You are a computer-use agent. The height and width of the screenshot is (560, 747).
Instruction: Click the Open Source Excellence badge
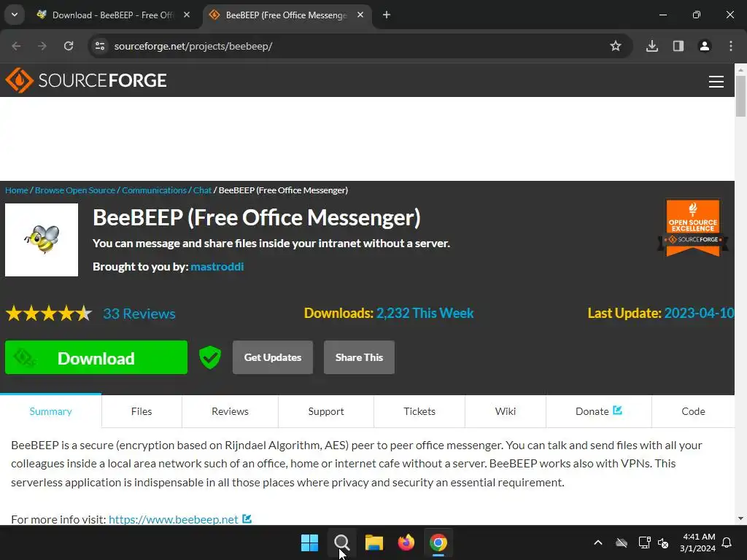coord(693,228)
